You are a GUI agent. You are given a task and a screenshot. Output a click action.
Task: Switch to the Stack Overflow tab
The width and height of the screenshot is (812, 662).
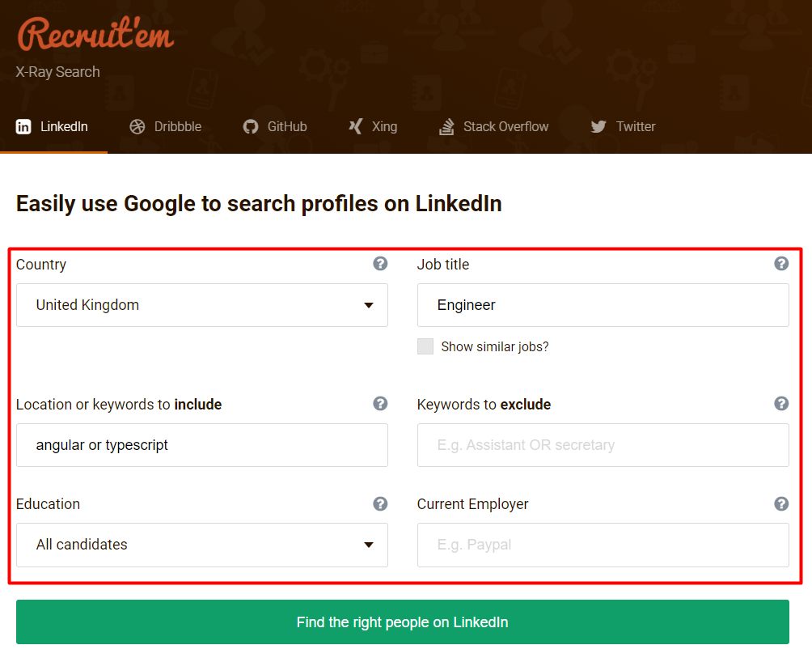[493, 126]
